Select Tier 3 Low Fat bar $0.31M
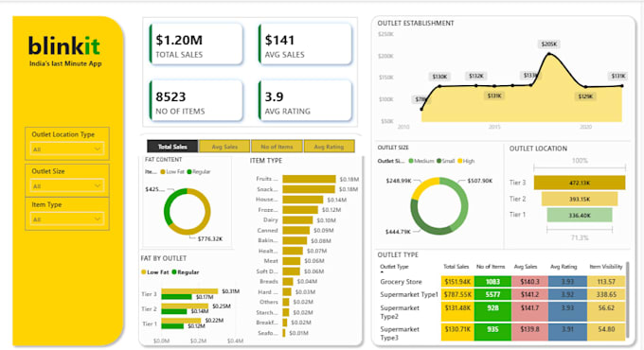Screen dimensions: 644x350 pyautogui.click(x=189, y=291)
